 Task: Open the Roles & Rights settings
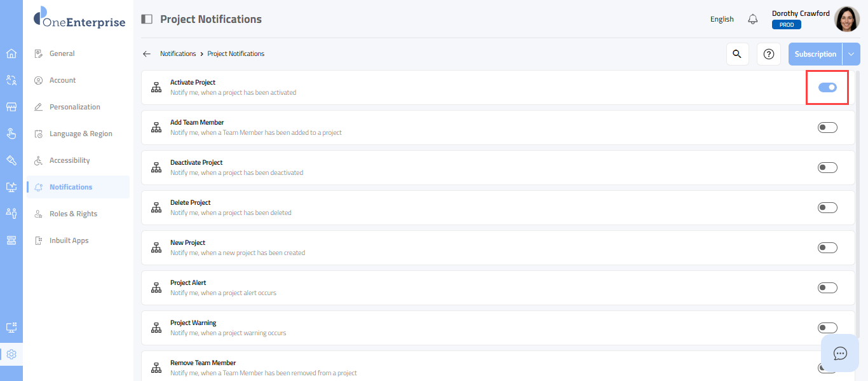coord(73,214)
